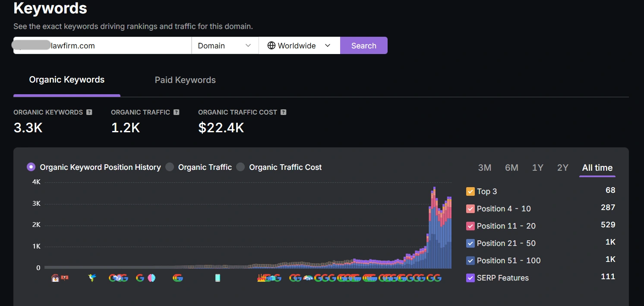Screen dimensions: 644x306
Task: Click the SERP Features count of 111
Action: tap(608, 277)
